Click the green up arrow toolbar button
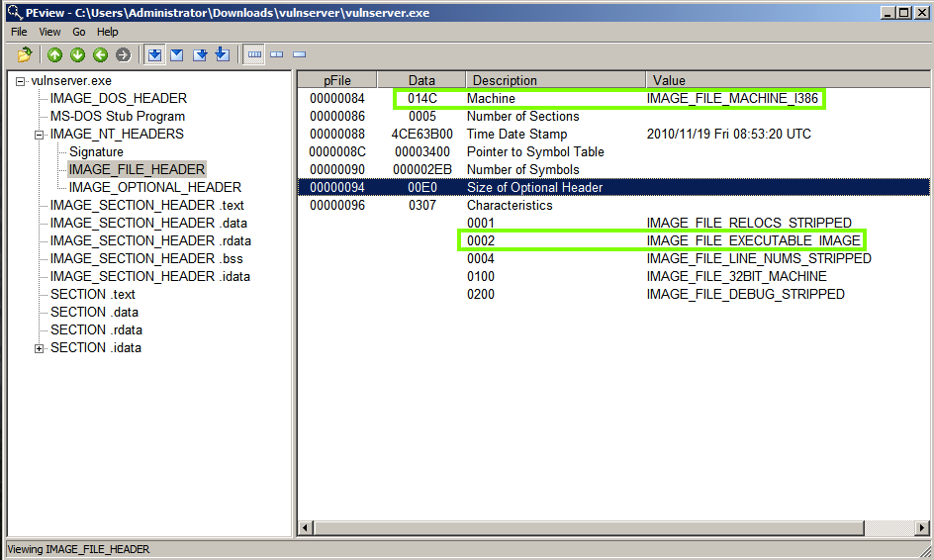The image size is (934, 560). click(55, 54)
